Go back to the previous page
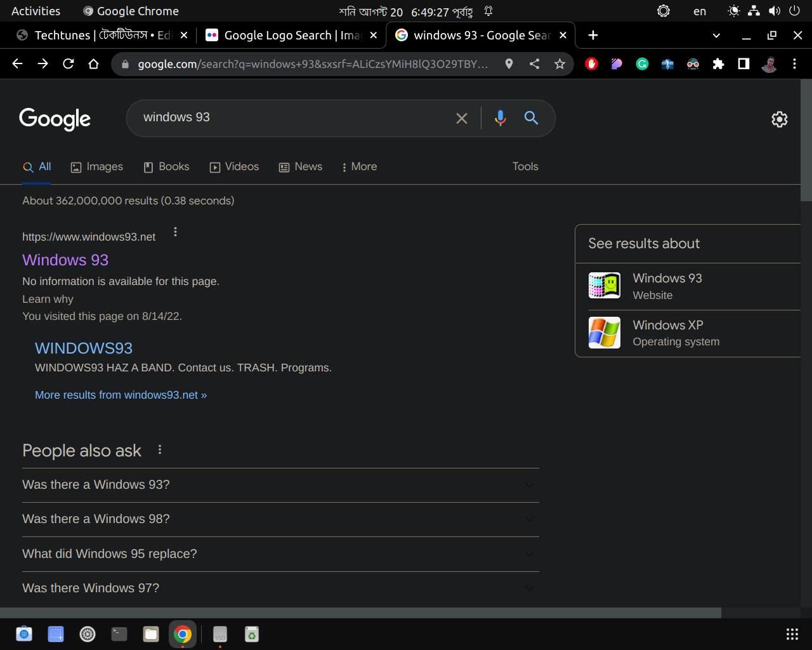The width and height of the screenshot is (812, 650). coord(18,63)
